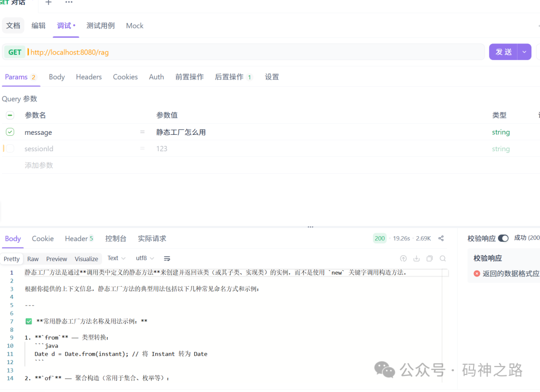
Task: Open the utf8 encoding dropdown
Action: 144,259
